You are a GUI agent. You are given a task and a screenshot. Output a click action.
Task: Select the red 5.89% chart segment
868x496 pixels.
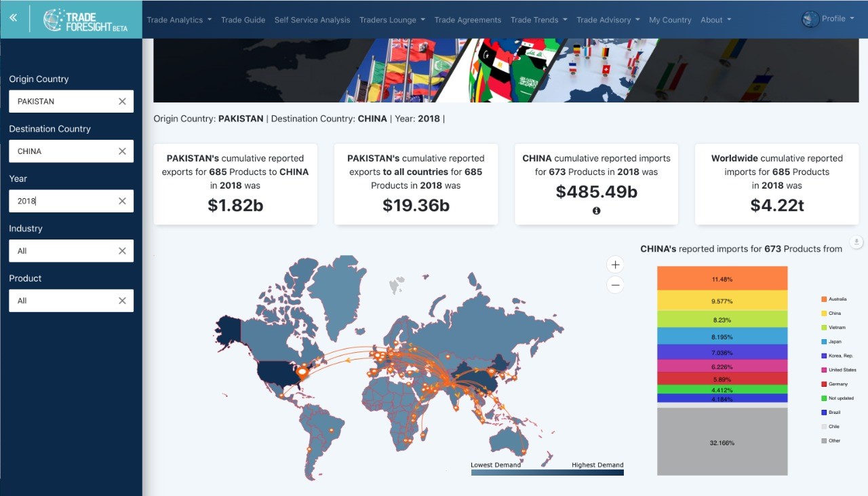722,379
